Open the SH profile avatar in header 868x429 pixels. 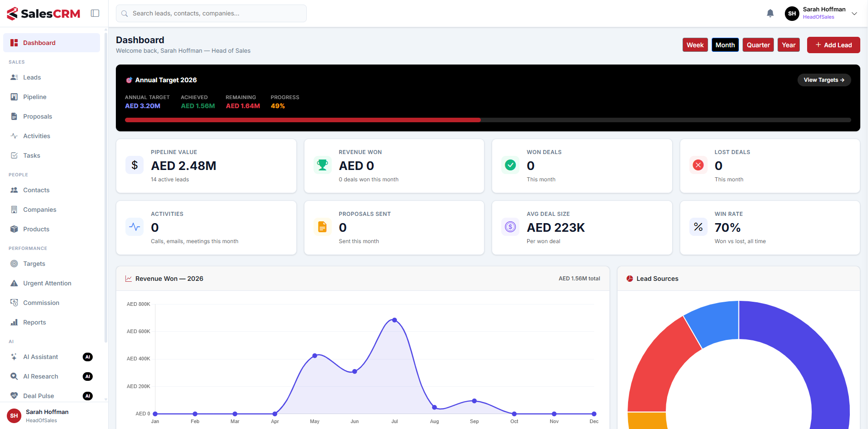pos(792,13)
